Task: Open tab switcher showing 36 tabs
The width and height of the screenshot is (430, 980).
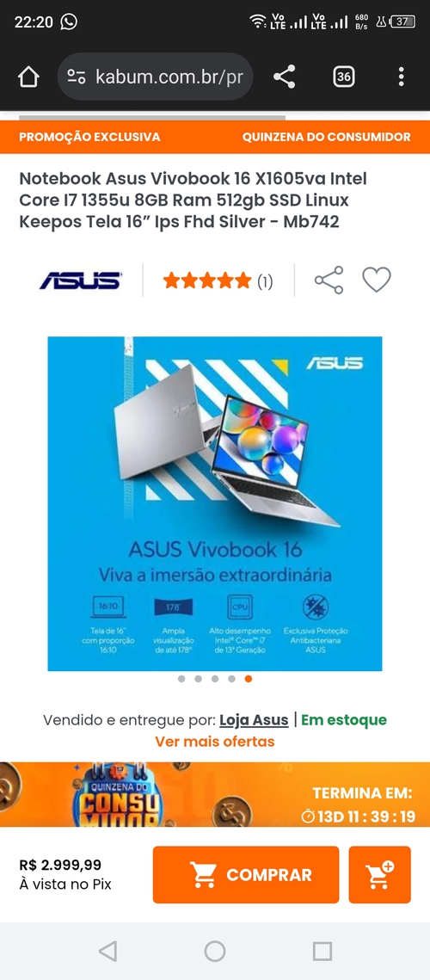Action: click(x=343, y=77)
